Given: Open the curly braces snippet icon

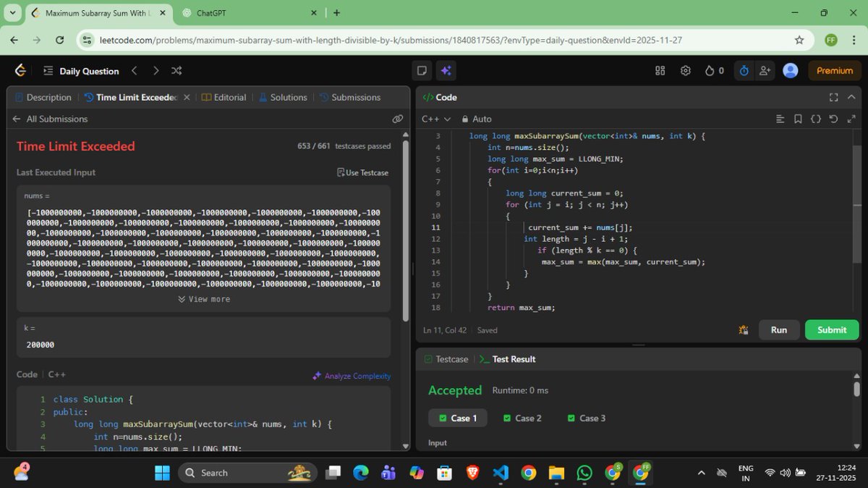Looking at the screenshot, I should [816, 119].
